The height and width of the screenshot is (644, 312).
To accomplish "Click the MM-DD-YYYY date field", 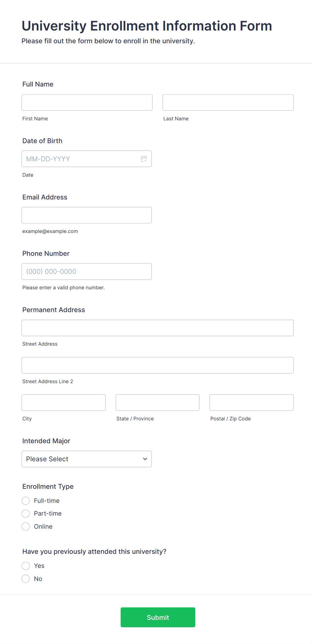I will [x=81, y=159].
